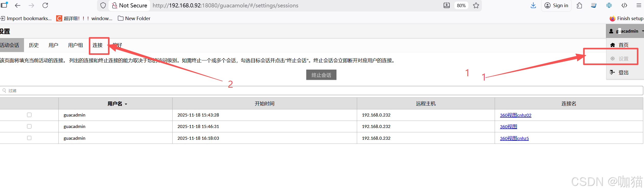Click the blue cup extension icon

[x=594, y=5]
